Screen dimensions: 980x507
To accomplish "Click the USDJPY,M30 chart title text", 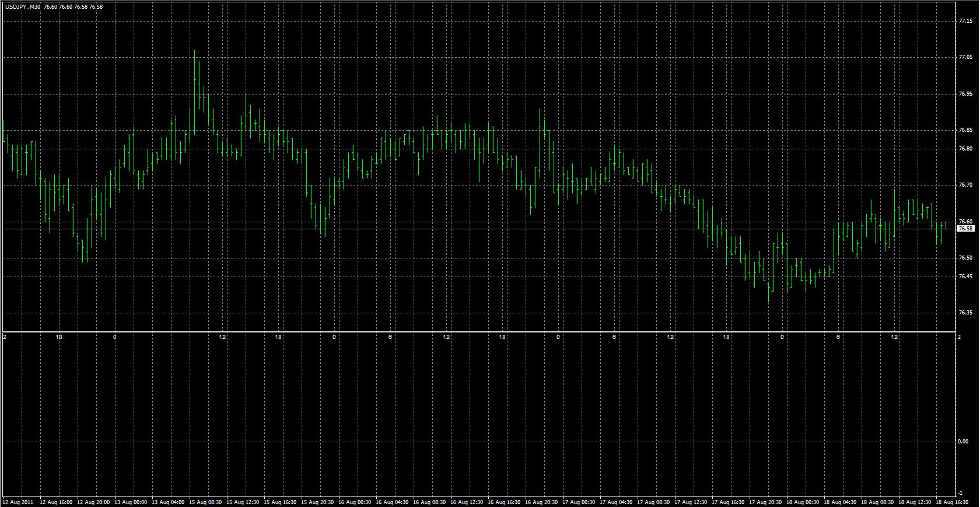I will [23, 7].
